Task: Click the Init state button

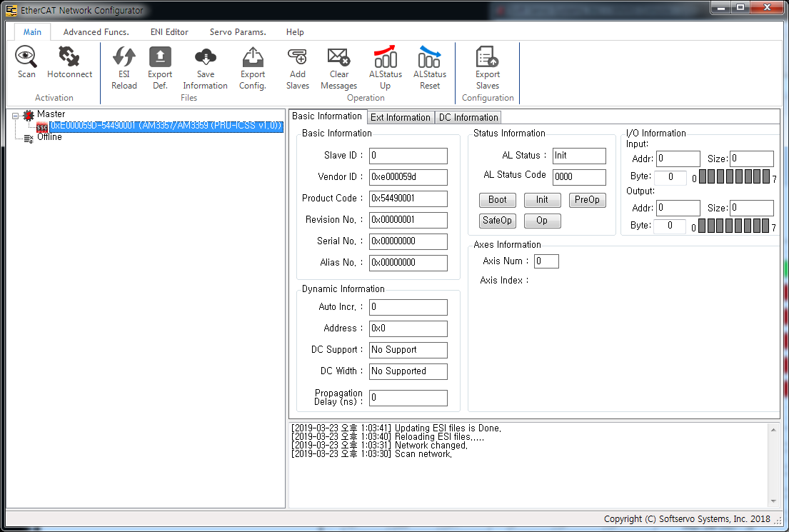Action: click(x=542, y=200)
